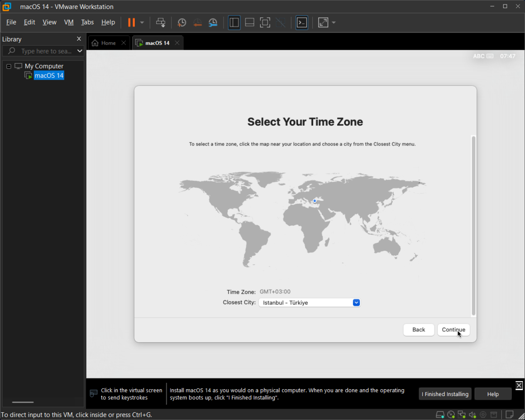Toggle the console view icon
Image resolution: width=525 pixels, height=420 pixels.
tap(302, 23)
